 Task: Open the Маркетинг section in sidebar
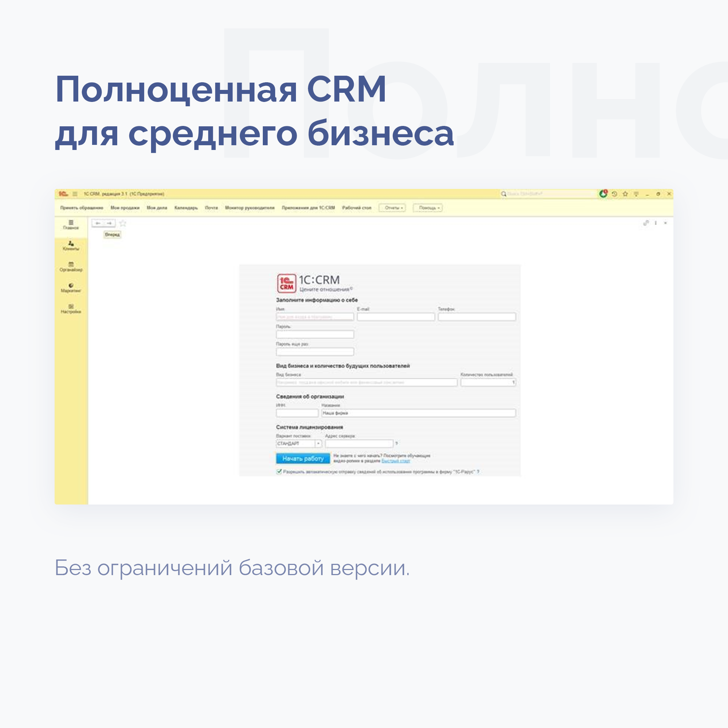point(71,288)
